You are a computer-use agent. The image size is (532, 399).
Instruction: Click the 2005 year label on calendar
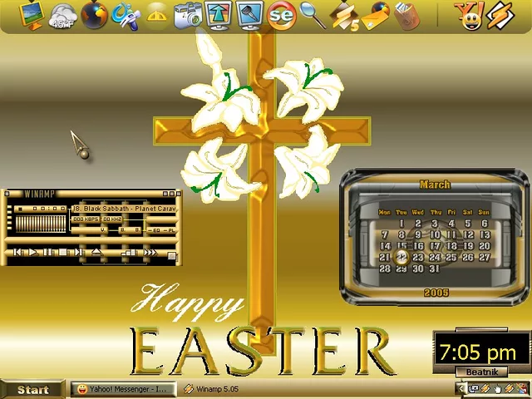(x=436, y=293)
